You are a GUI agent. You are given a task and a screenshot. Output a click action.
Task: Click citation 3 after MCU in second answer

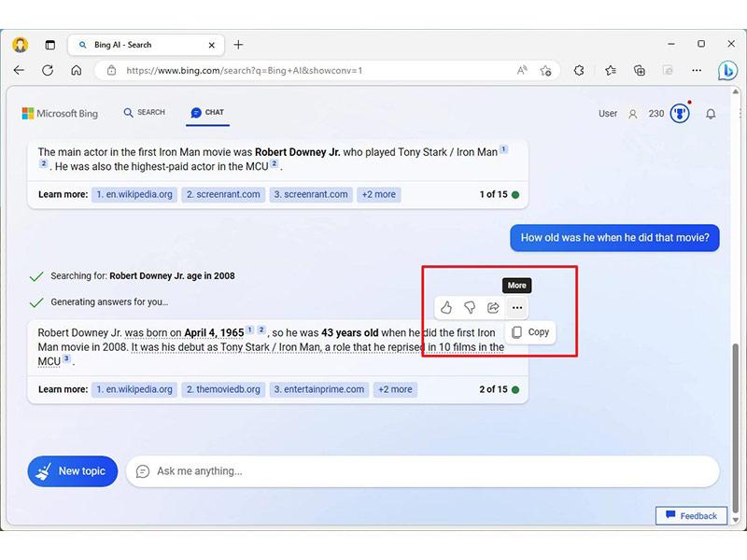[x=66, y=358]
